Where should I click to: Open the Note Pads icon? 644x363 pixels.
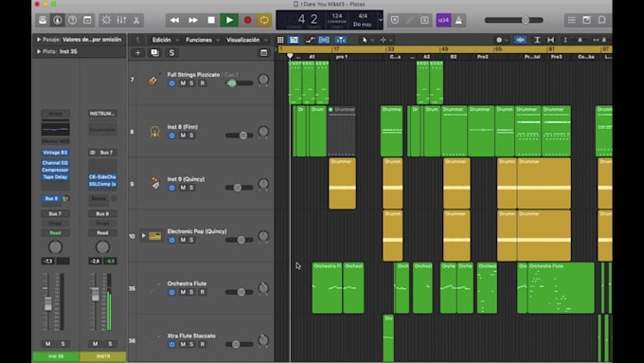[x=586, y=20]
